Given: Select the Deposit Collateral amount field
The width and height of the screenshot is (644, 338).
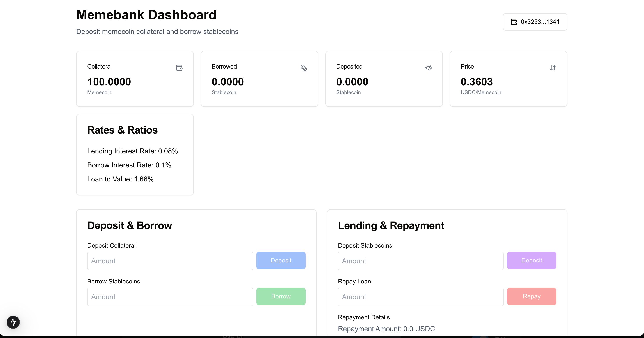Looking at the screenshot, I should tap(169, 261).
